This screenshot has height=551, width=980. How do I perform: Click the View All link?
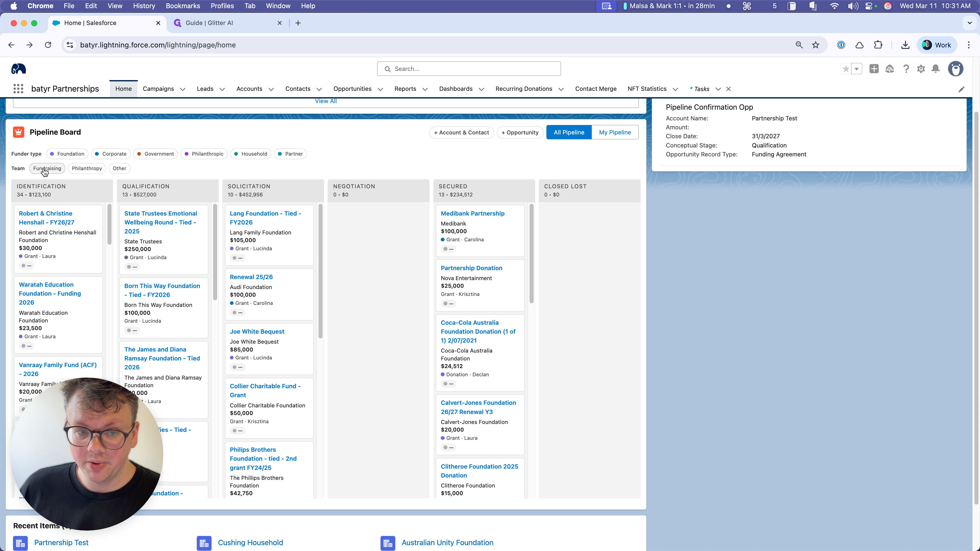326,101
